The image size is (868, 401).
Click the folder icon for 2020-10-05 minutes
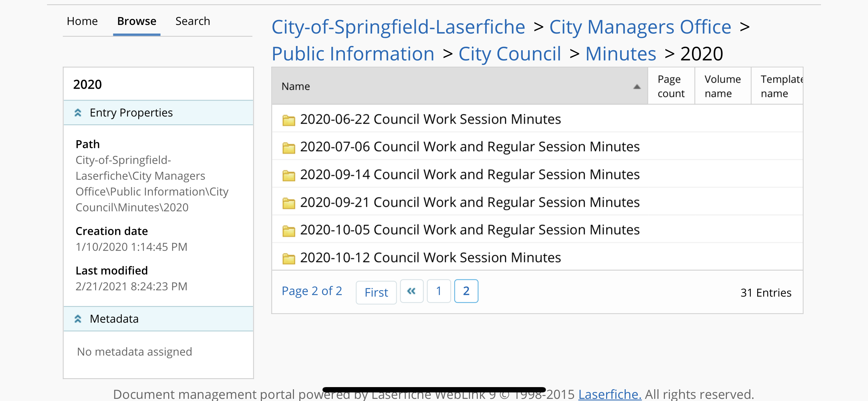click(289, 231)
